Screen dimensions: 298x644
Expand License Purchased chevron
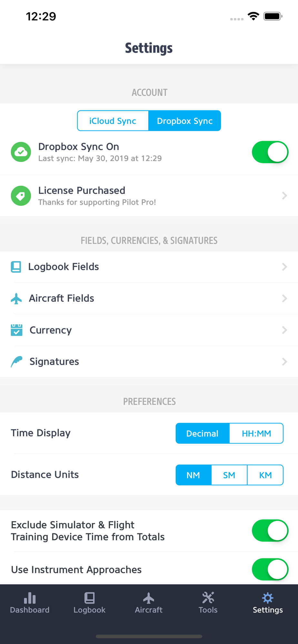click(x=284, y=196)
